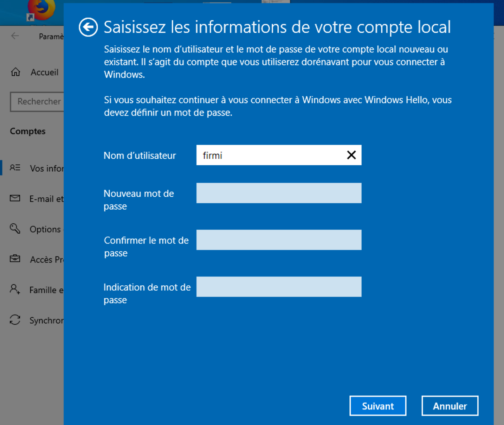Click the Nom d'utilisateur field containing firmi
504x425 pixels.
point(279,155)
